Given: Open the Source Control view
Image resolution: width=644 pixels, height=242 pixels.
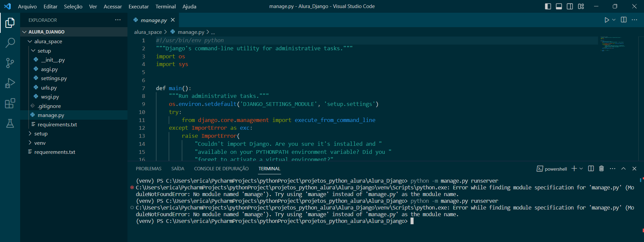Looking at the screenshot, I should click(x=10, y=63).
